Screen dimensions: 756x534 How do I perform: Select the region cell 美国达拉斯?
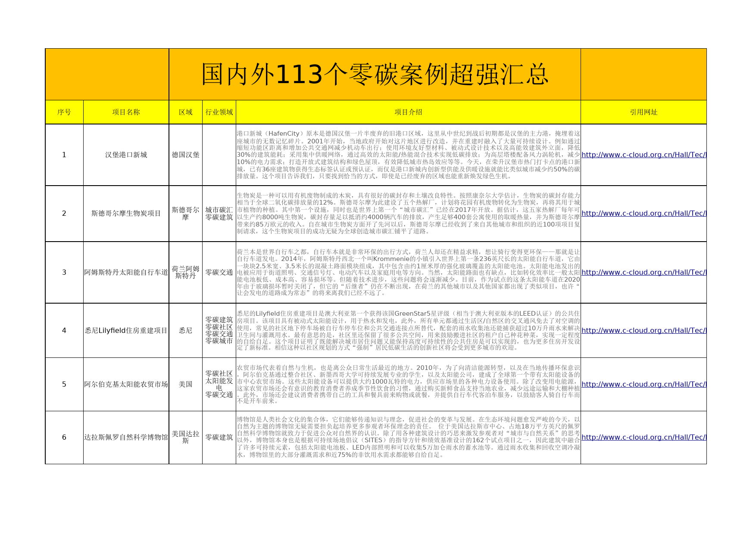pos(186,438)
